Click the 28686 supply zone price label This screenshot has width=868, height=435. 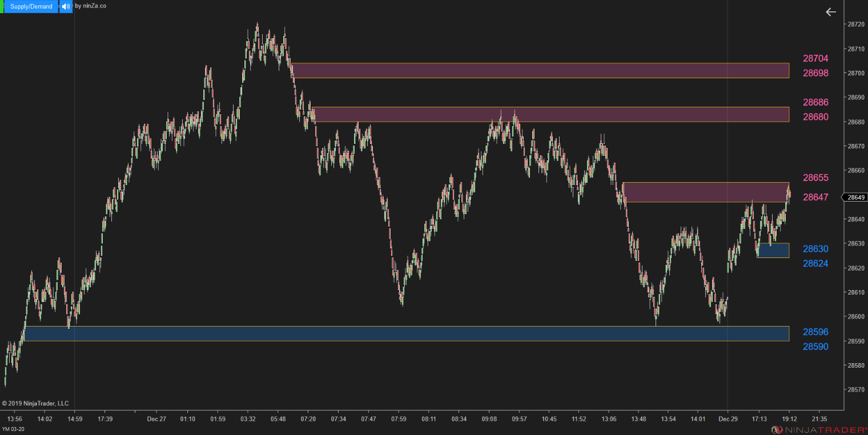click(815, 102)
